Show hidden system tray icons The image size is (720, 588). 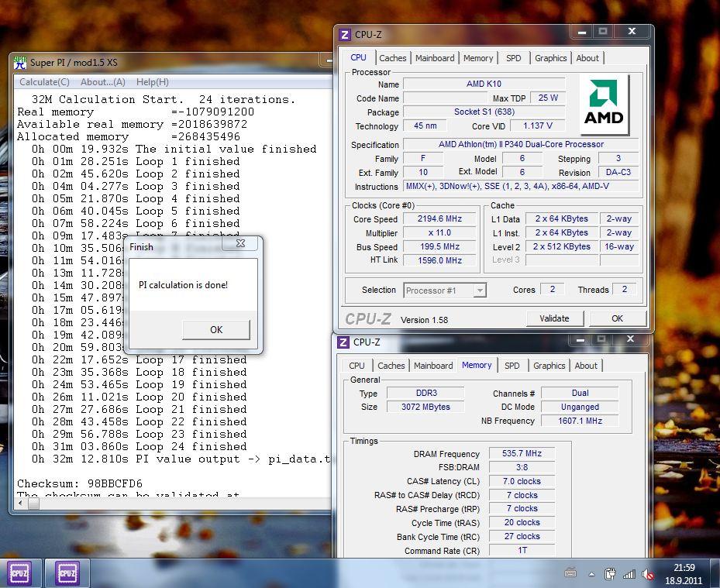(x=591, y=574)
